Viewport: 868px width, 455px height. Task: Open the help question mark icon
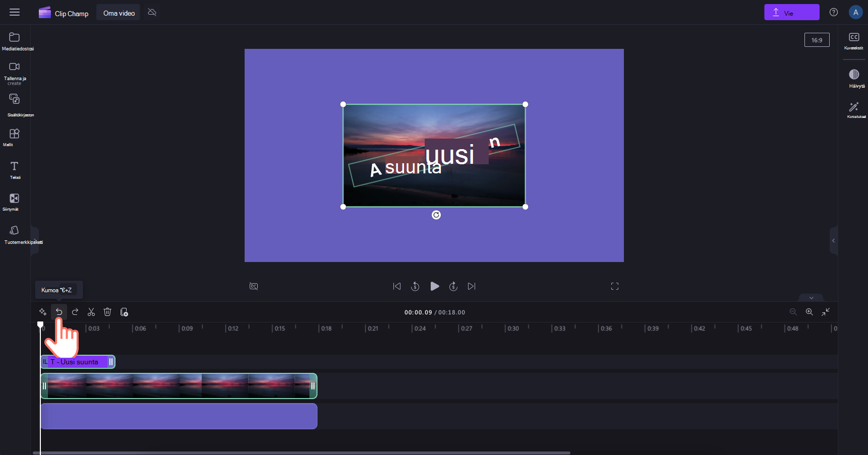pos(834,12)
